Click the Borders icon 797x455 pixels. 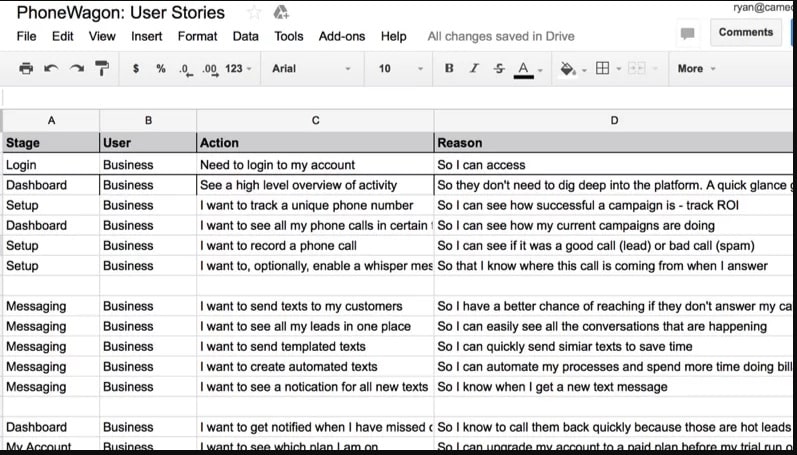click(602, 68)
